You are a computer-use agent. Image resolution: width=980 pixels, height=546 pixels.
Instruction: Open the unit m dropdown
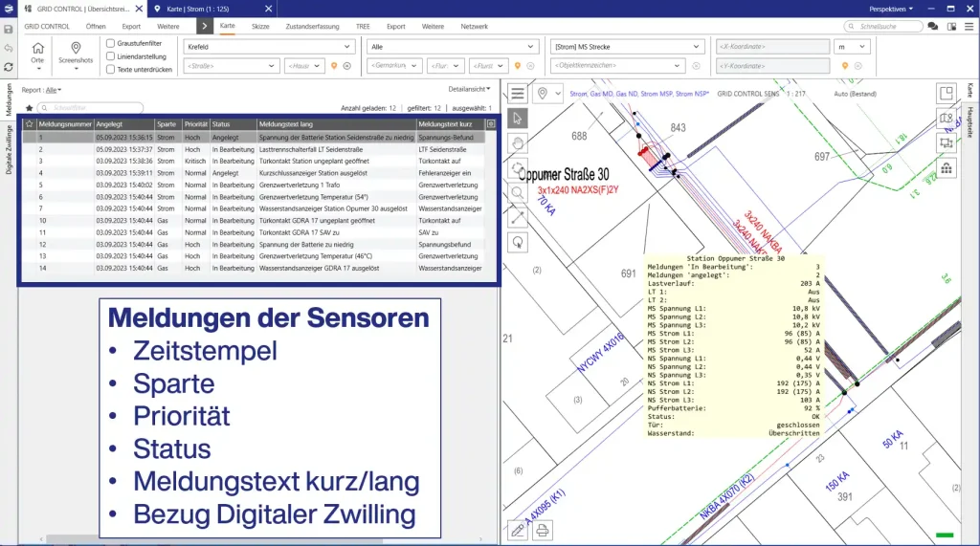tap(851, 46)
